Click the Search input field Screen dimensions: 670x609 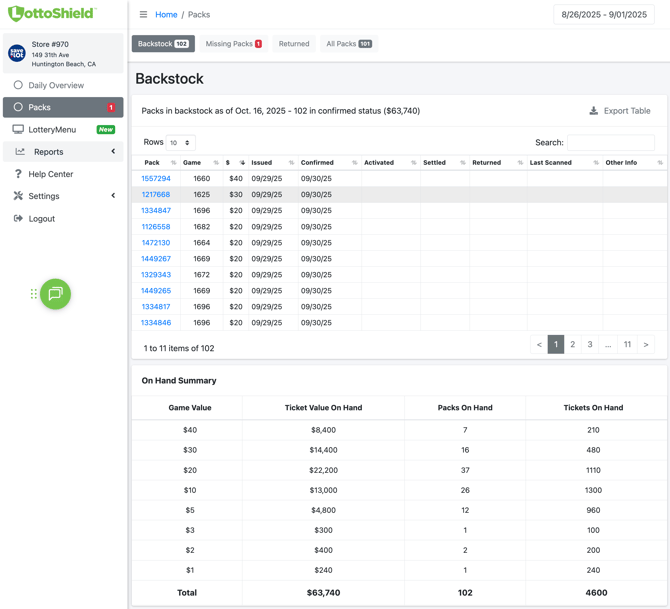610,143
